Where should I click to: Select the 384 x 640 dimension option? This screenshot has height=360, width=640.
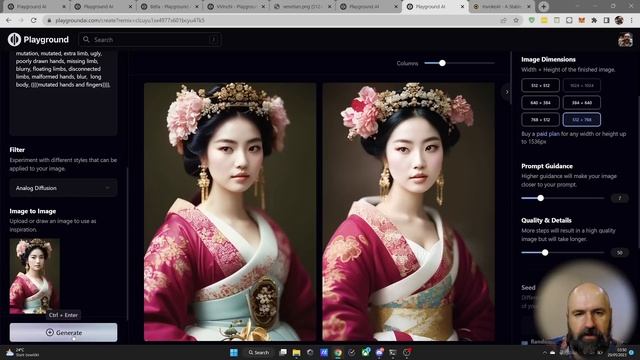click(x=582, y=102)
